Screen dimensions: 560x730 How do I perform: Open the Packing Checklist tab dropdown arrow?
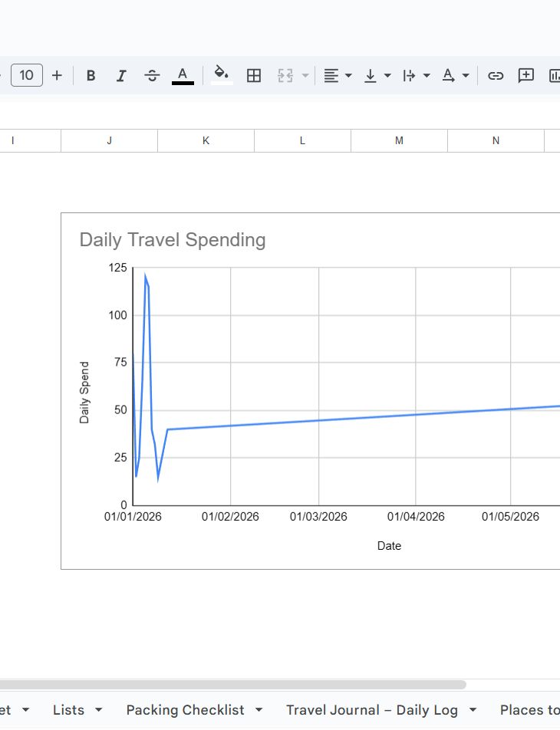tap(259, 710)
